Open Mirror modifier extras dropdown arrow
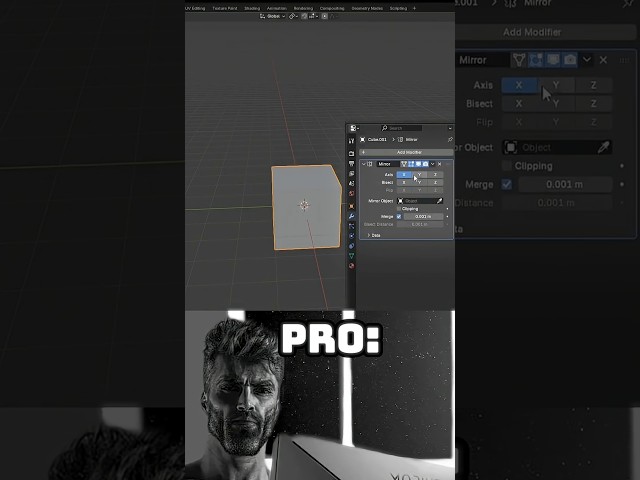 coord(433,164)
